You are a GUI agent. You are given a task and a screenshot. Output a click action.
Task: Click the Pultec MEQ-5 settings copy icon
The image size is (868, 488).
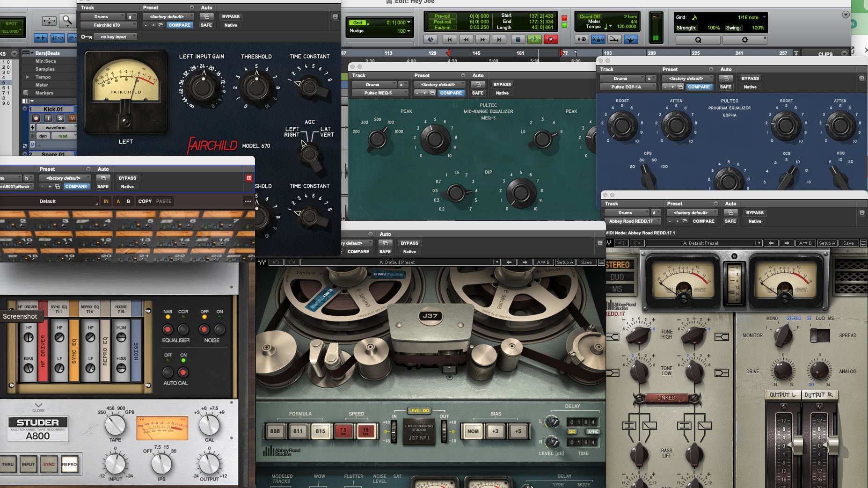point(432,93)
